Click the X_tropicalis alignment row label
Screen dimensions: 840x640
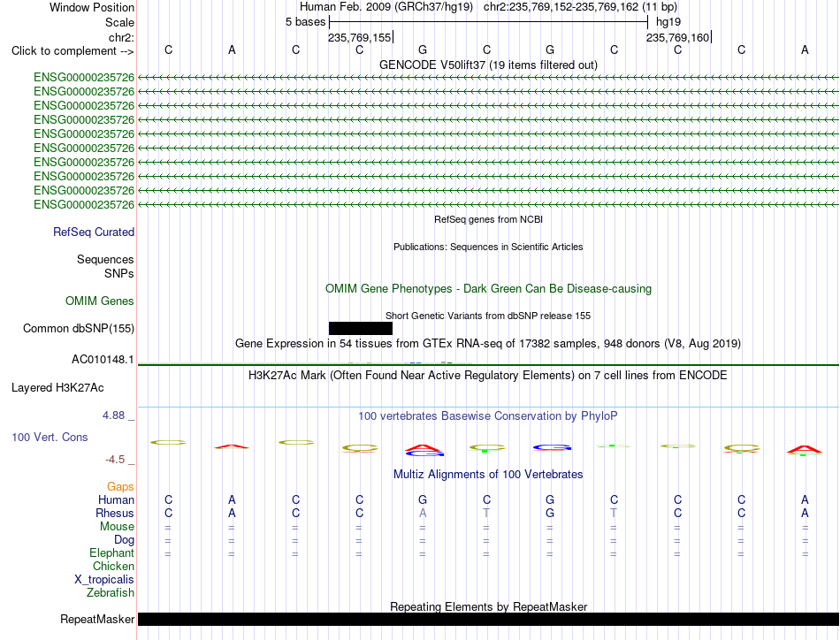104,580
